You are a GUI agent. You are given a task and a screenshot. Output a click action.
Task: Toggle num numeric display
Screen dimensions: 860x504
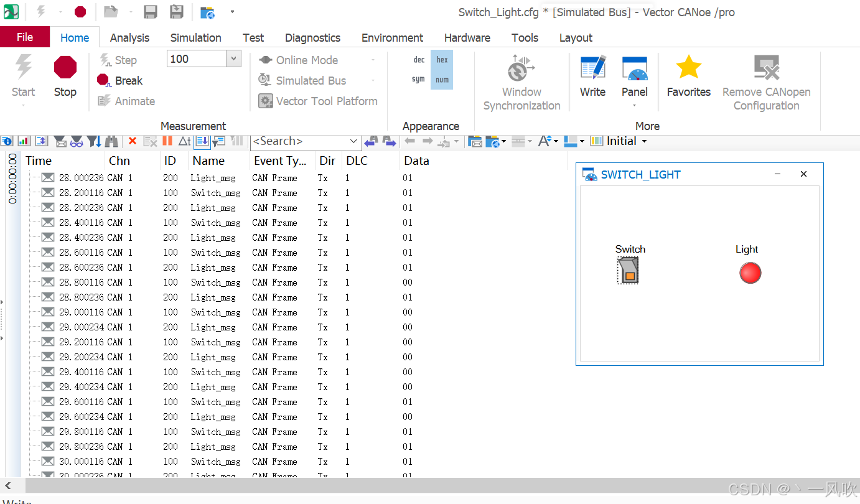pos(442,80)
